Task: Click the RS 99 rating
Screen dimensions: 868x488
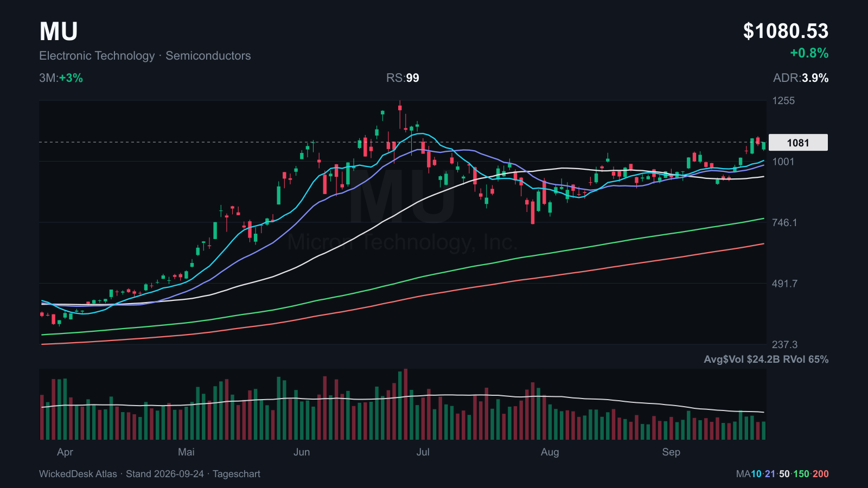Action: (x=403, y=78)
